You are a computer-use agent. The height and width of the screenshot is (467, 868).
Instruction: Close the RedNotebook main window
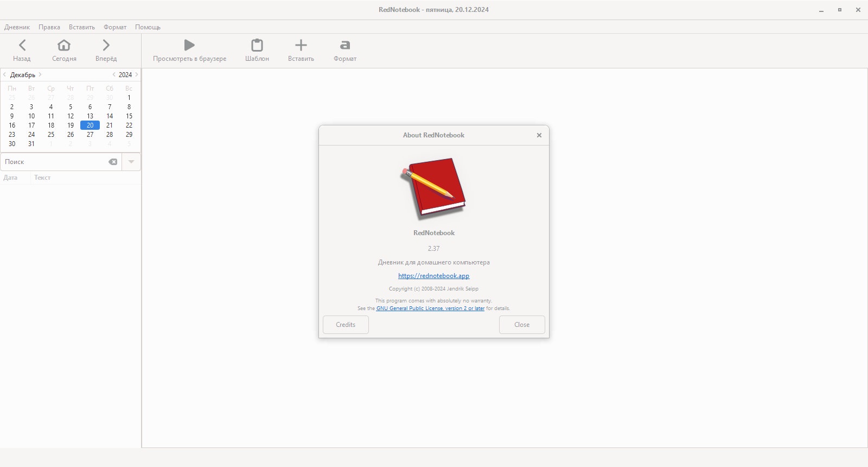coord(858,10)
